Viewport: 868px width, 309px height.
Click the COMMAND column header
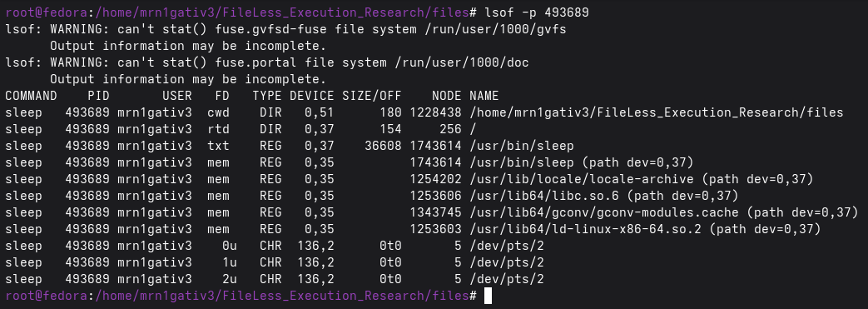(31, 96)
